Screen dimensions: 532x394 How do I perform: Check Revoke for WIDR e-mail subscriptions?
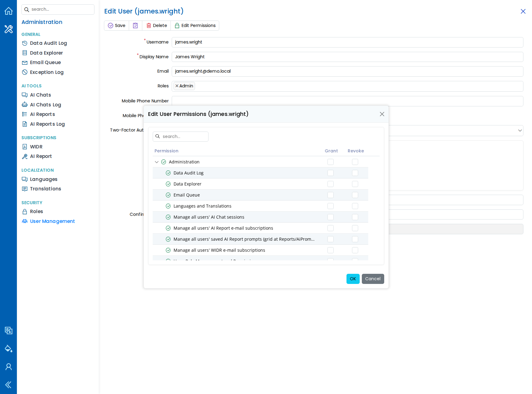[x=355, y=250]
